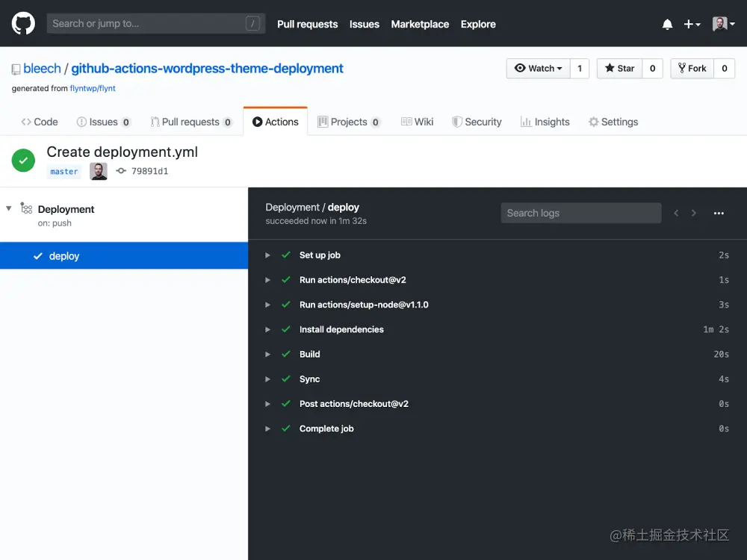This screenshot has height=560, width=747.
Task: Open the Watch dropdown
Action: click(x=538, y=68)
